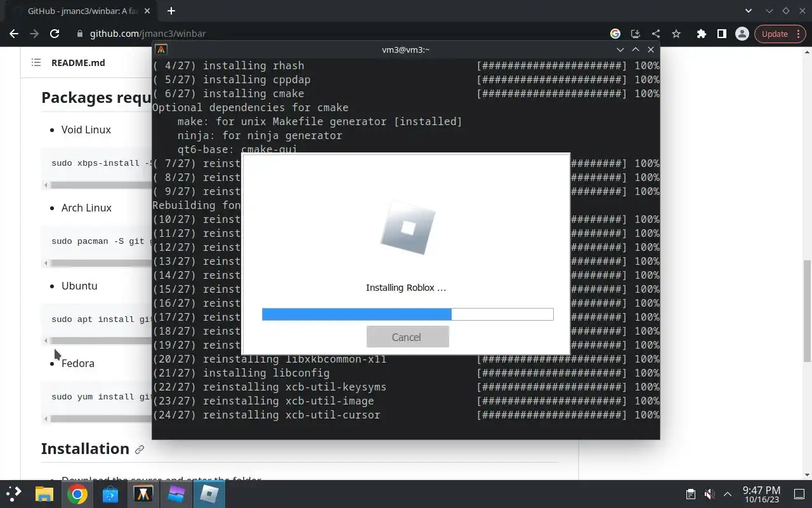Open the Chrome profile avatar
Image resolution: width=812 pixels, height=508 pixels.
click(x=742, y=34)
